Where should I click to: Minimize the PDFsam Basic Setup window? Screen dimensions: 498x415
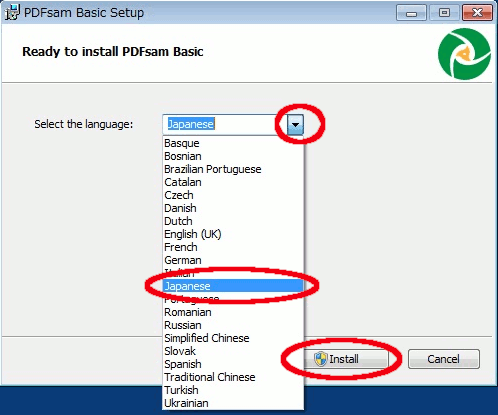(x=411, y=13)
